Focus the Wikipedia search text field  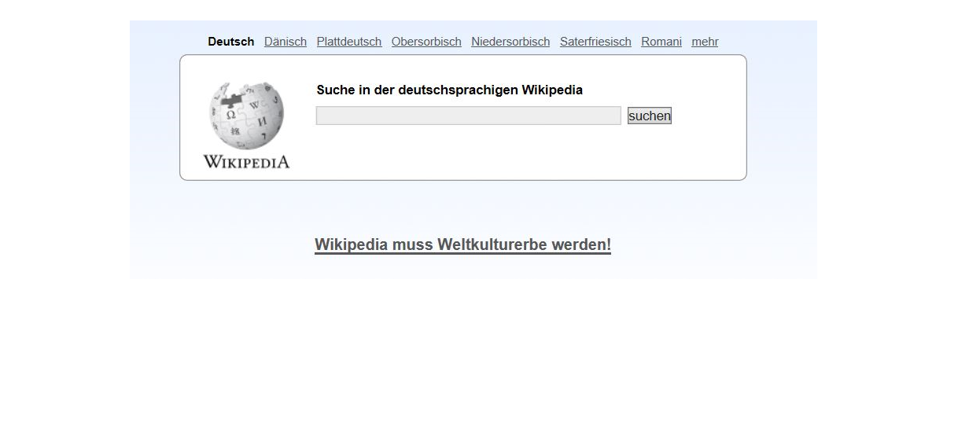coord(468,116)
